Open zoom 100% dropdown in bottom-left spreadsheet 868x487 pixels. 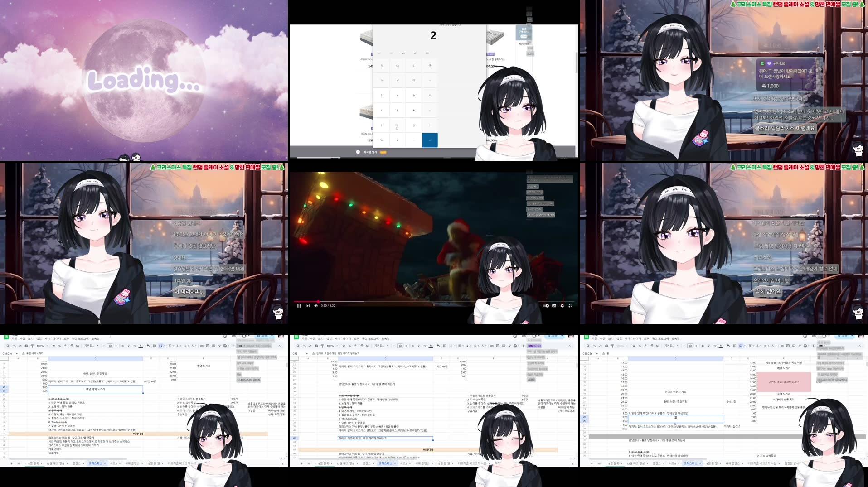point(42,346)
